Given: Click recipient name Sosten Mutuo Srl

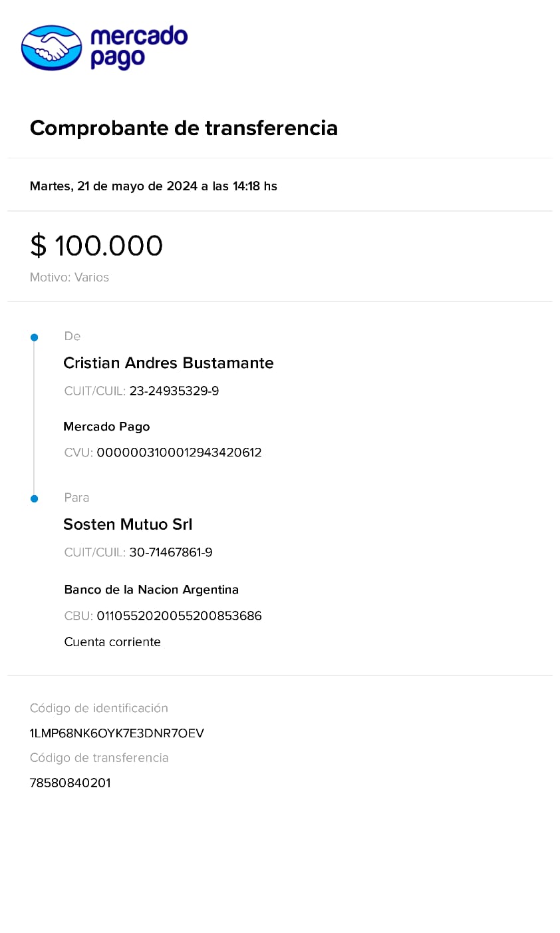Looking at the screenshot, I should pyautogui.click(x=128, y=524).
